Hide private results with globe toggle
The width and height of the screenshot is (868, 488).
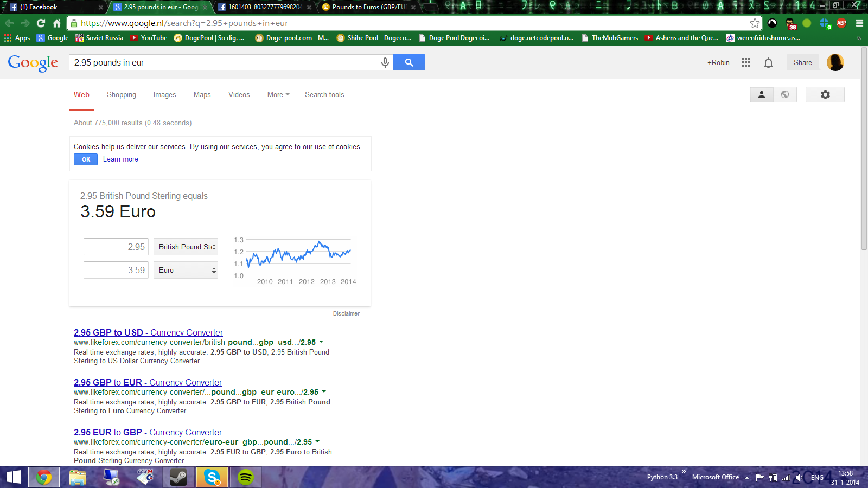(x=785, y=94)
